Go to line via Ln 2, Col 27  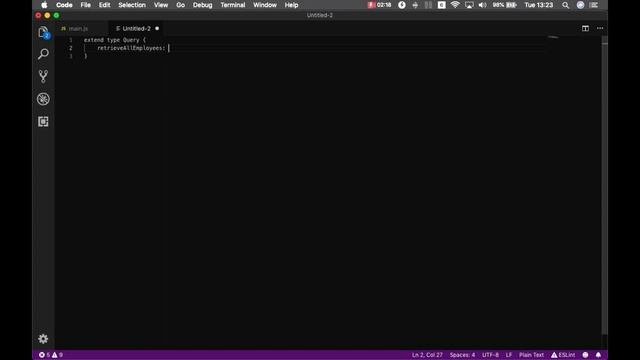[427, 355]
